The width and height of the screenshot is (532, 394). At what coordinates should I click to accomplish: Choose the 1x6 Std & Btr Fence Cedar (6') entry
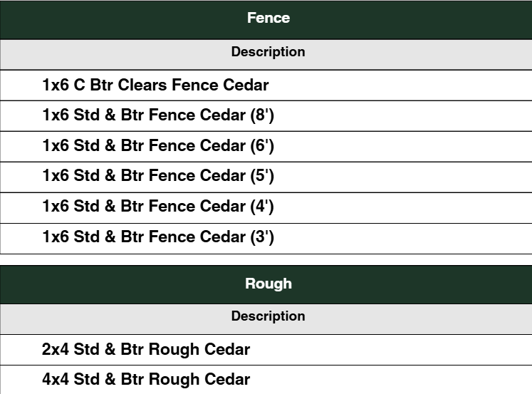pyautogui.click(x=158, y=146)
